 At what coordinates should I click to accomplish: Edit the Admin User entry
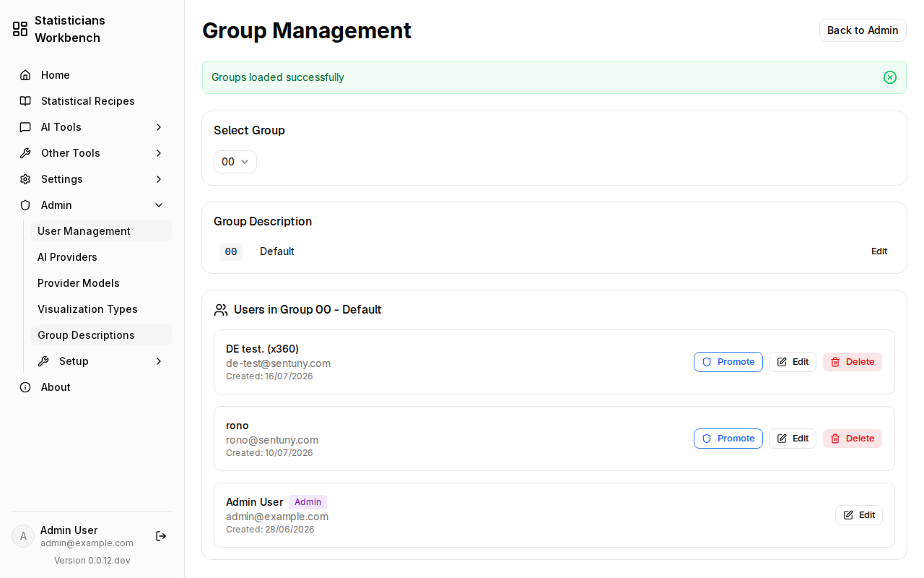tap(859, 515)
